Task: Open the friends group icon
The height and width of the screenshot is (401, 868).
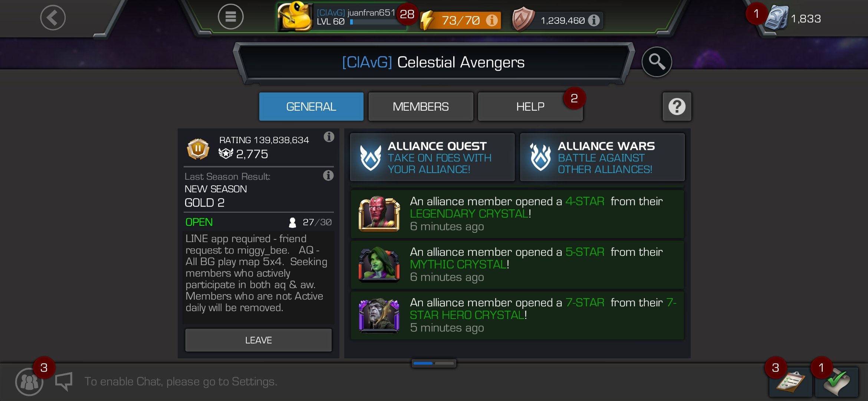Action: [29, 382]
